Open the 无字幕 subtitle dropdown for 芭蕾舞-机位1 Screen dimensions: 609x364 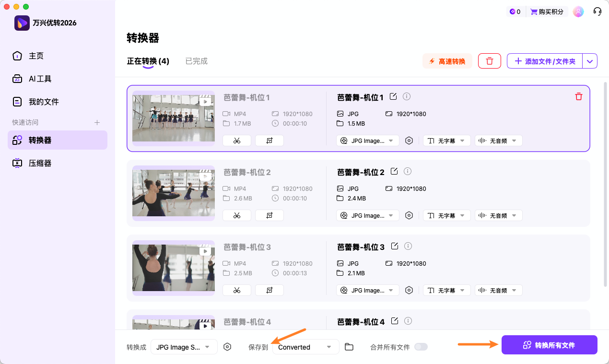tap(446, 140)
